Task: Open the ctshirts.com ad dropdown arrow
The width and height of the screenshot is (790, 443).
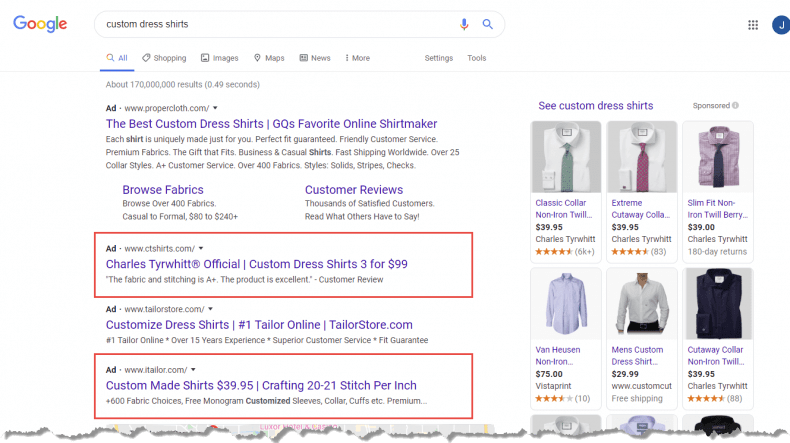Action: click(201, 248)
